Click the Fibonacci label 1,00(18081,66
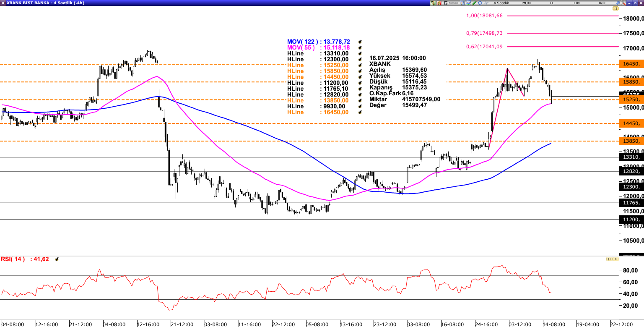 coord(484,16)
